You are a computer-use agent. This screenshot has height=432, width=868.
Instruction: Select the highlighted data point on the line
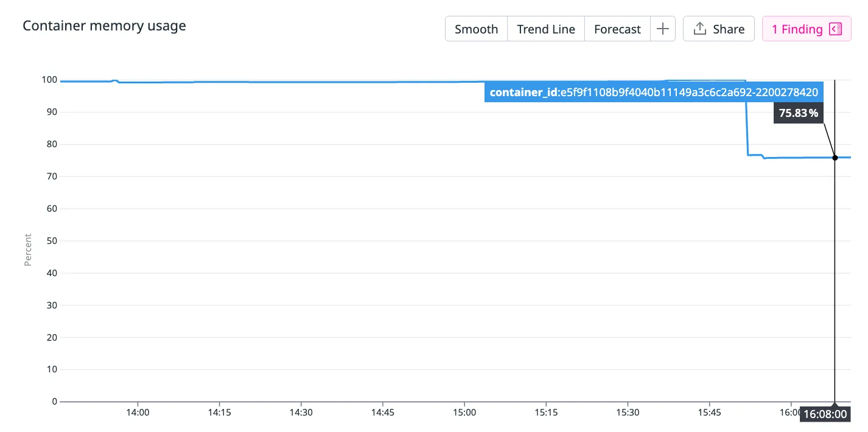click(835, 157)
